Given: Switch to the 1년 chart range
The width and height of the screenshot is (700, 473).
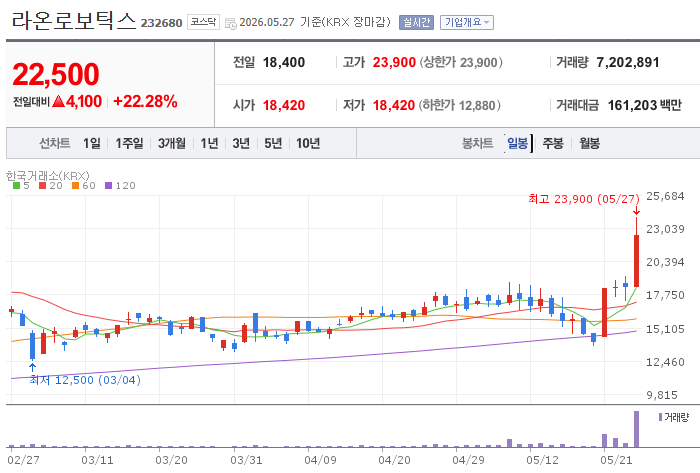Looking at the screenshot, I should point(209,143).
